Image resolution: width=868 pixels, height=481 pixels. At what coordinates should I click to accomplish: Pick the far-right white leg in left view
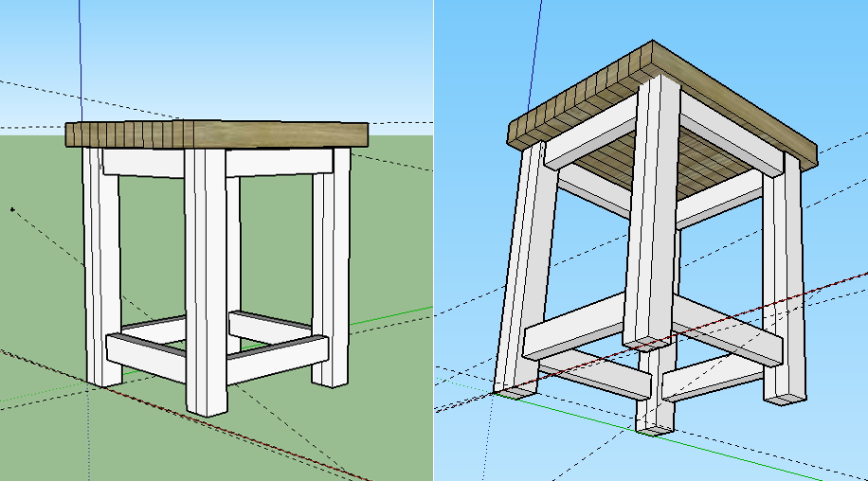tap(331, 266)
